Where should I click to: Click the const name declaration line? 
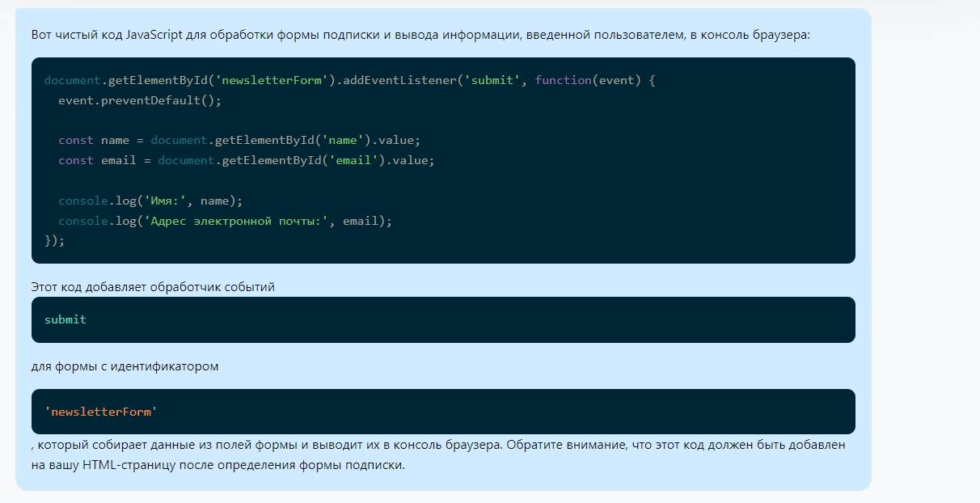coord(239,140)
